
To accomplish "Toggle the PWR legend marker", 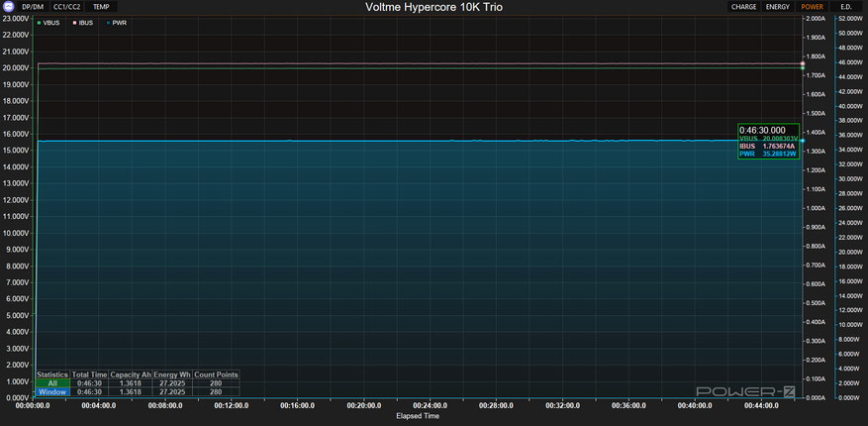I will point(109,21).
